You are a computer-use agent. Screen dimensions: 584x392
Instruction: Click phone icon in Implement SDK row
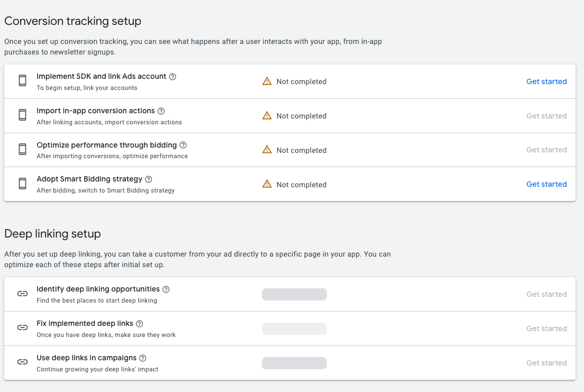pos(22,81)
